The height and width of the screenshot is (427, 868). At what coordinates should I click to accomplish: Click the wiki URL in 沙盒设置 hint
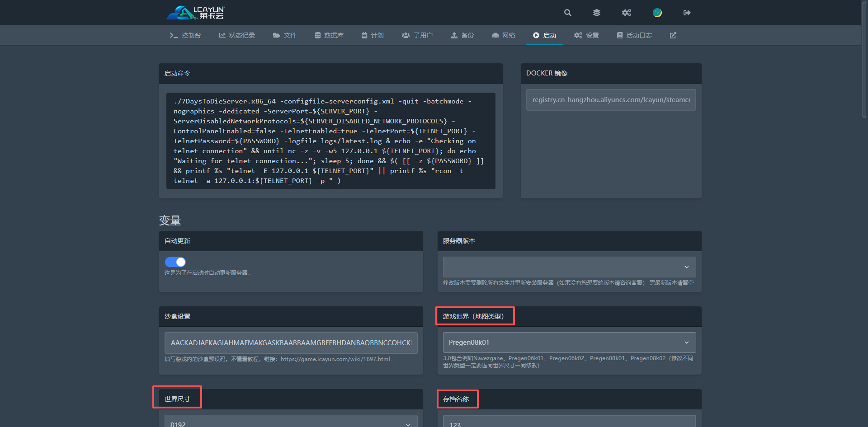pyautogui.click(x=335, y=359)
